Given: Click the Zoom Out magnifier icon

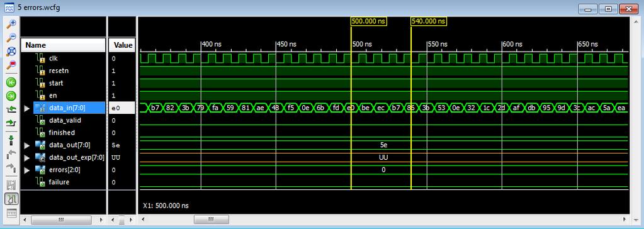Looking at the screenshot, I should coord(11,37).
